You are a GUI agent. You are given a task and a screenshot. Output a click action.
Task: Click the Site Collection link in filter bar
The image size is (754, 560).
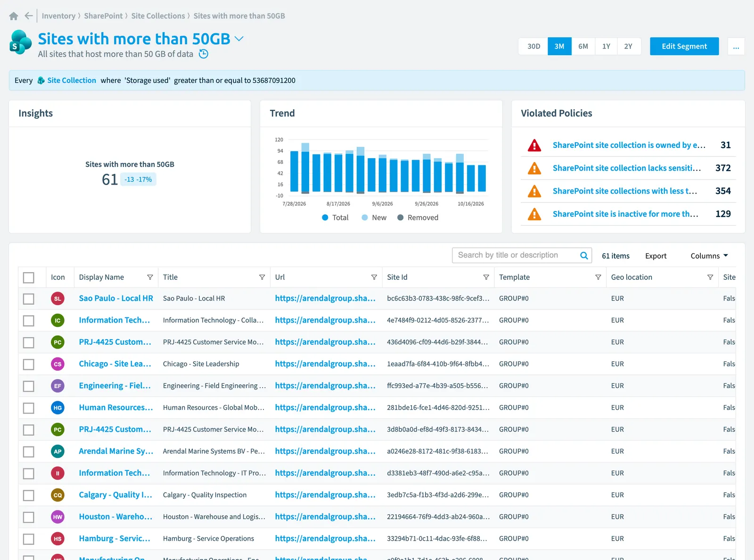(x=72, y=81)
